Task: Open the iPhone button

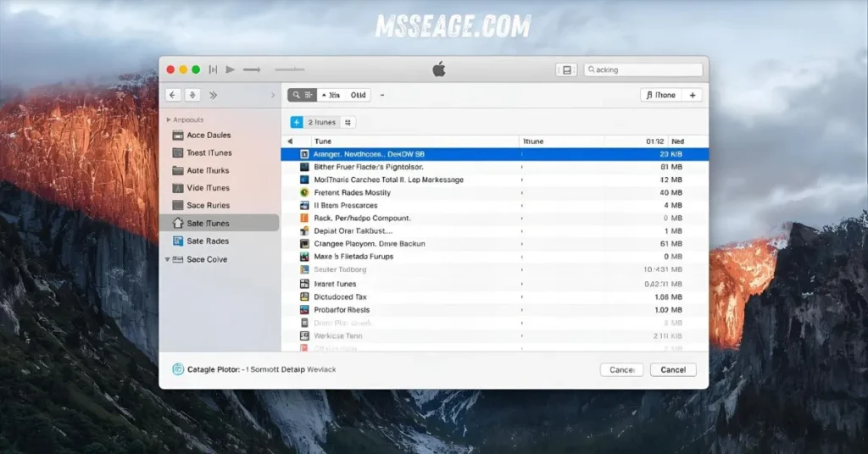Action: point(661,95)
